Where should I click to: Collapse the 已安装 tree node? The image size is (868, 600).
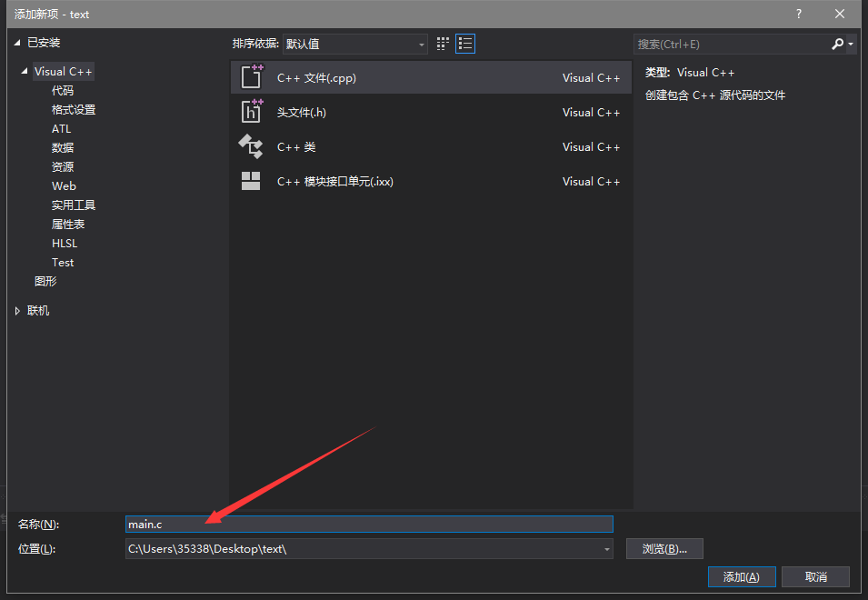click(x=17, y=43)
